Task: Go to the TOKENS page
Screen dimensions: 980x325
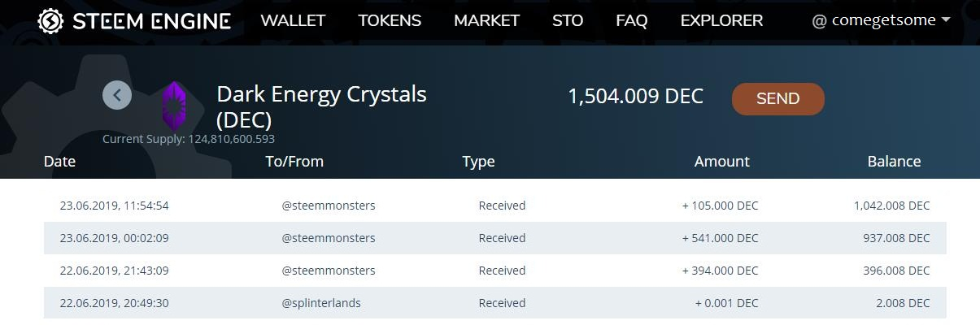Action: click(390, 21)
